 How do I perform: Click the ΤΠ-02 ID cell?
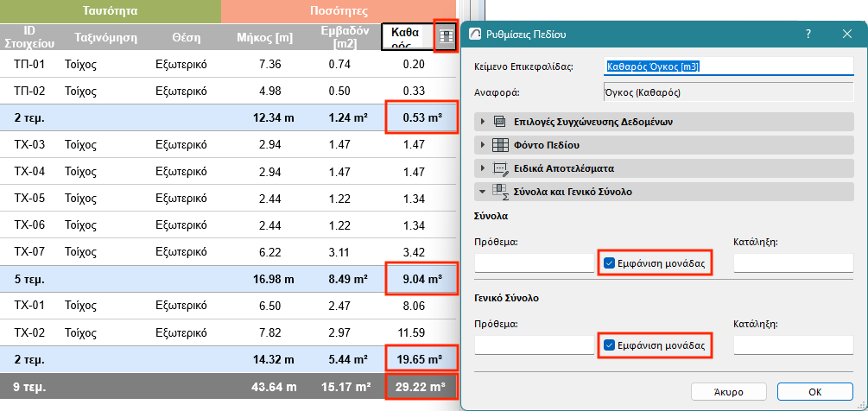click(29, 91)
